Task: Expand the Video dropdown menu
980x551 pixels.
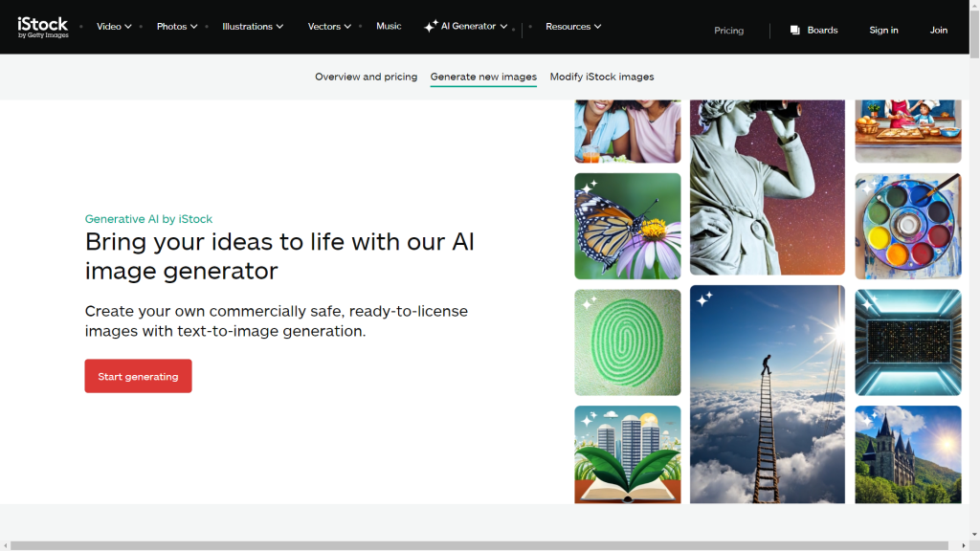Action: click(x=114, y=27)
